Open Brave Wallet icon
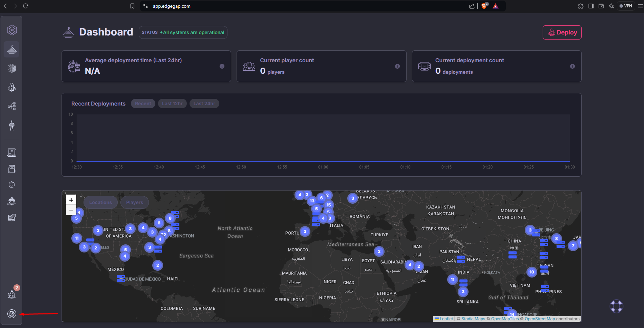Image resolution: width=644 pixels, height=328 pixels. click(x=601, y=6)
